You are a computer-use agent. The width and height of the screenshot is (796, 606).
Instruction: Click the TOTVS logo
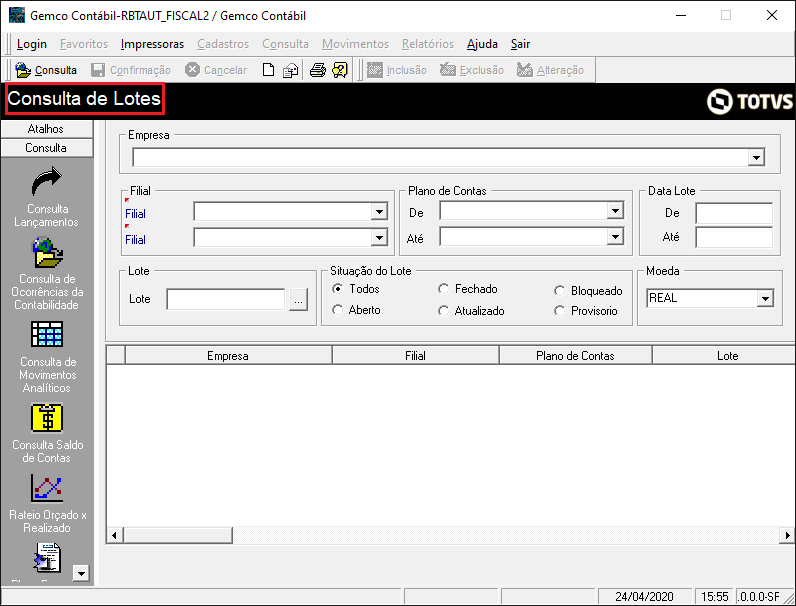[749, 101]
